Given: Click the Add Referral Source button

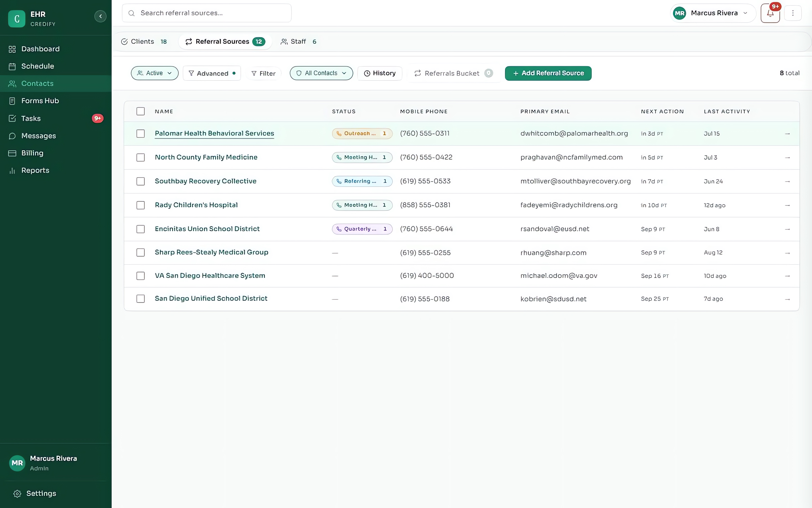Looking at the screenshot, I should pyautogui.click(x=548, y=73).
